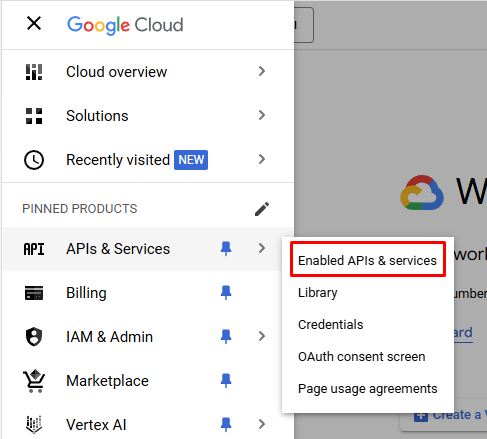
Task: Click the Marketplace shopping cart icon
Action: click(x=34, y=381)
